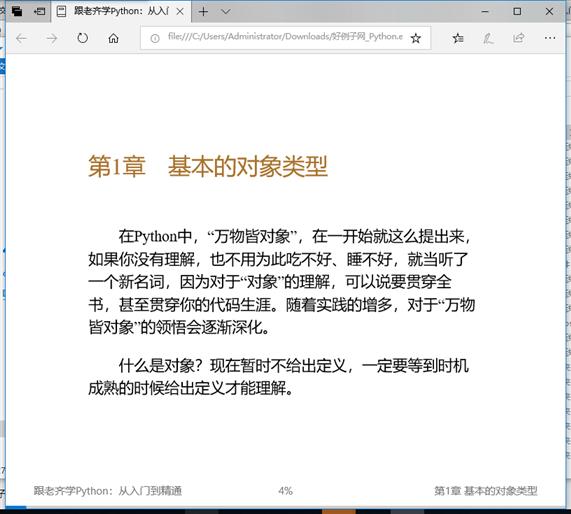The image size is (571, 514).
Task: Open the settings and more menu
Action: tap(550, 38)
